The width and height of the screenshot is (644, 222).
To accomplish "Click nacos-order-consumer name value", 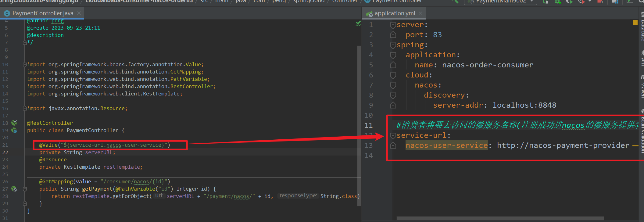I will (488, 65).
